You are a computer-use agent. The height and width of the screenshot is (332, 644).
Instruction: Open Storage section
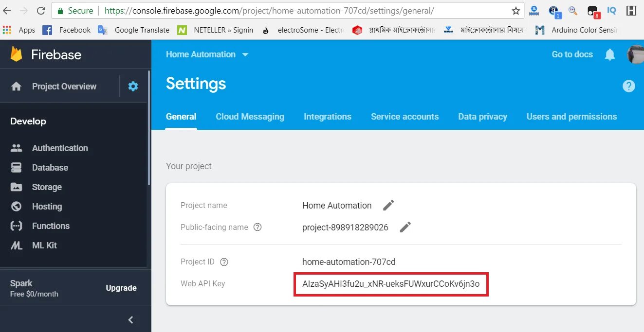pos(47,187)
